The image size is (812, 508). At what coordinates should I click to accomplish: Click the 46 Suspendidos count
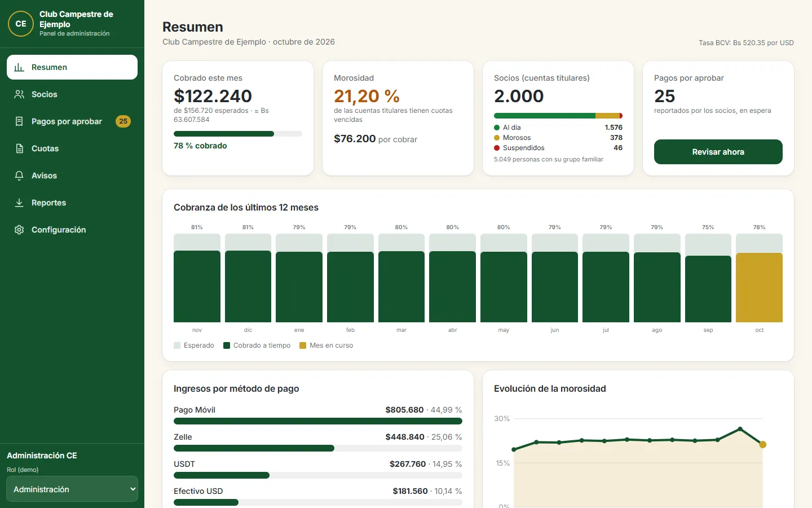coord(618,148)
